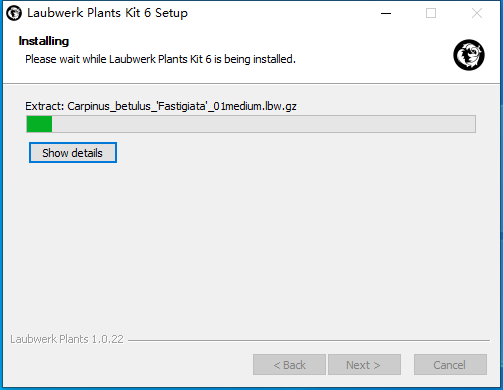This screenshot has height=390, width=503.
Task: Select the Extract Carpinus_betulus file name label
Action: pos(161,106)
